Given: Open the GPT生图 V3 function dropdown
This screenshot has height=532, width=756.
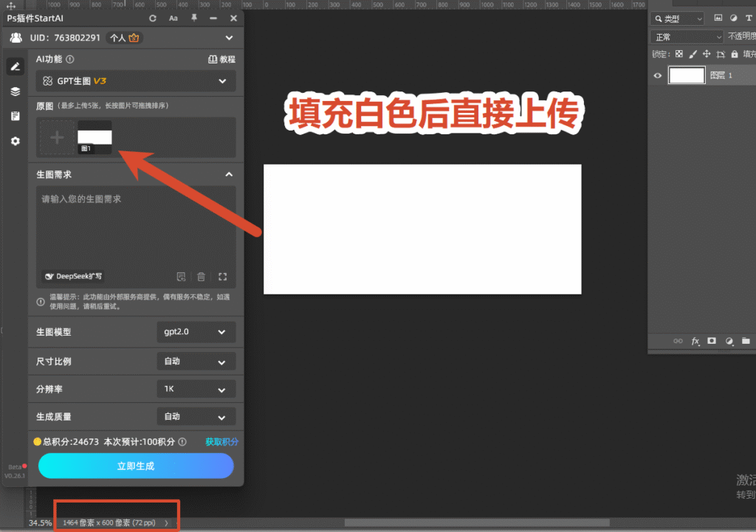Looking at the screenshot, I should pos(136,81).
